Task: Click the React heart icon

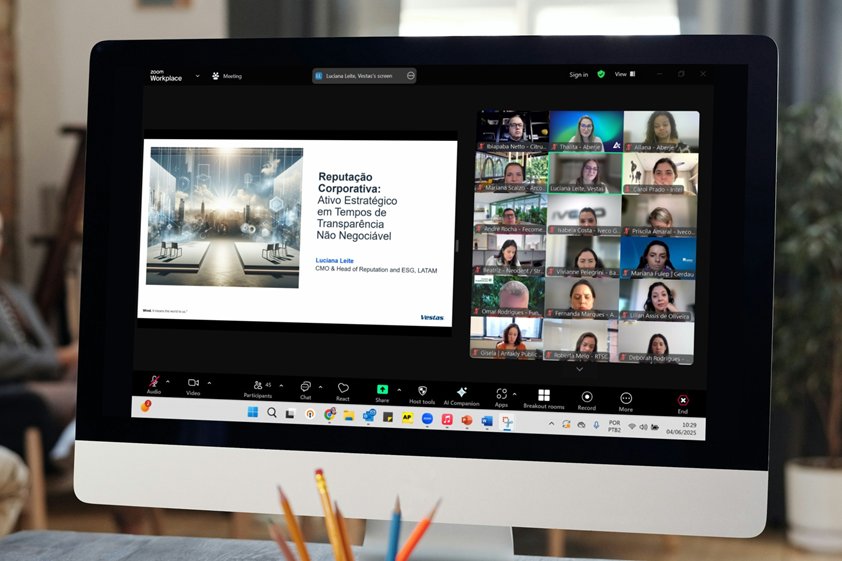Action: coord(343,389)
